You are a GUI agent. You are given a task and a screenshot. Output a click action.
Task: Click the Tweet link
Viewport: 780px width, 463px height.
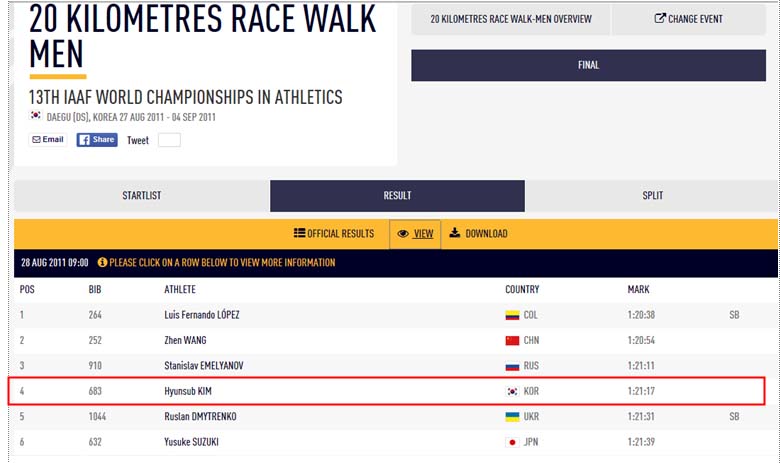coord(138,140)
